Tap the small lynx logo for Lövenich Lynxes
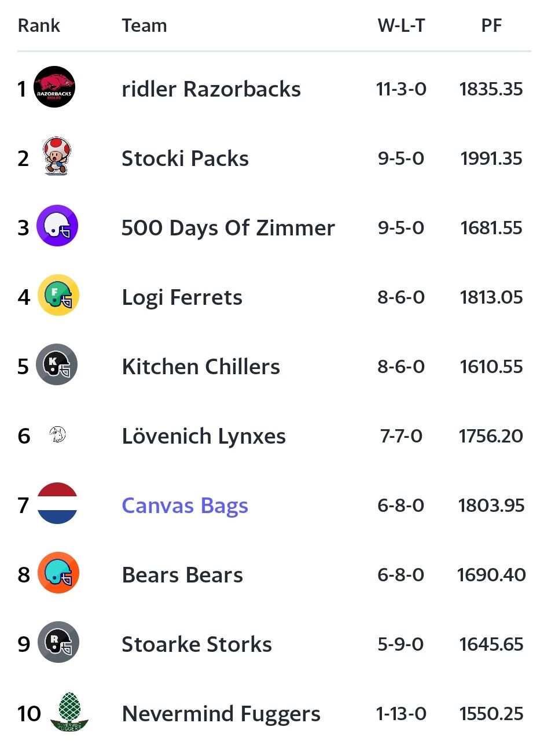The height and width of the screenshot is (756, 555). pyautogui.click(x=57, y=434)
